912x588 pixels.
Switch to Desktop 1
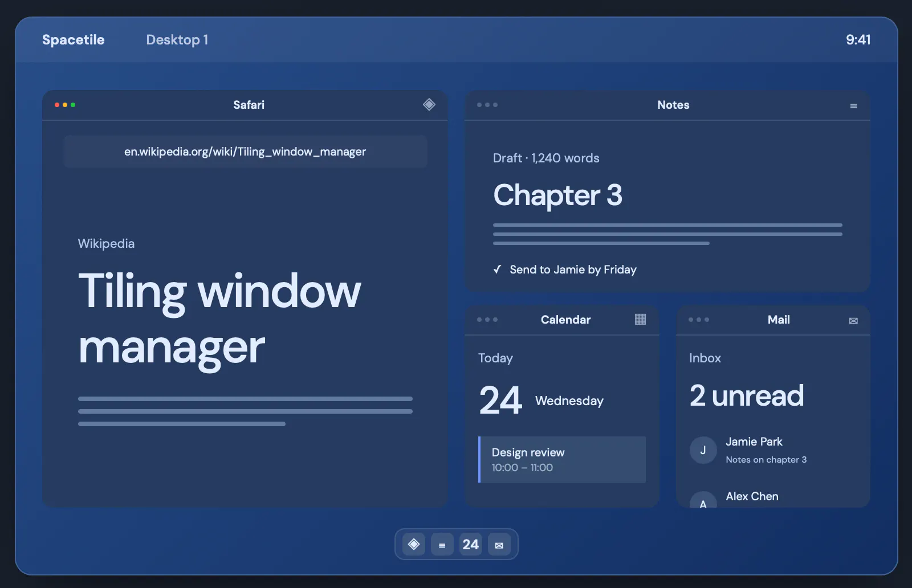click(177, 40)
